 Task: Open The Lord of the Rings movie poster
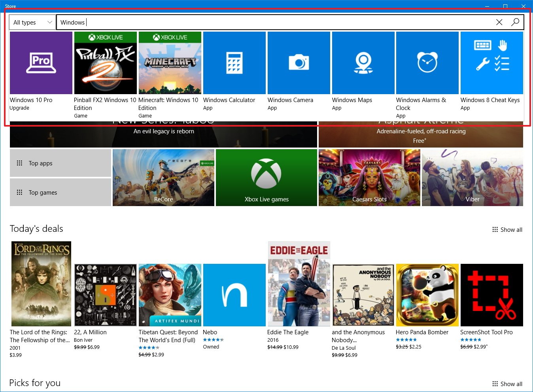click(41, 284)
